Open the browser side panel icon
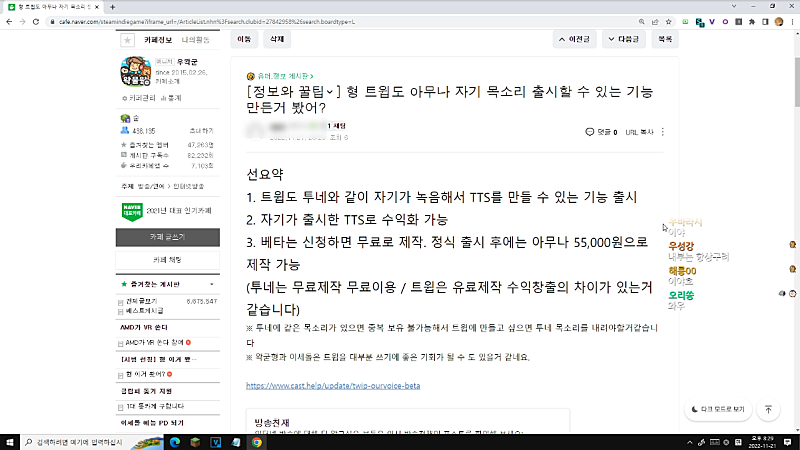Image resolution: width=800 pixels, height=450 pixels. (765, 22)
